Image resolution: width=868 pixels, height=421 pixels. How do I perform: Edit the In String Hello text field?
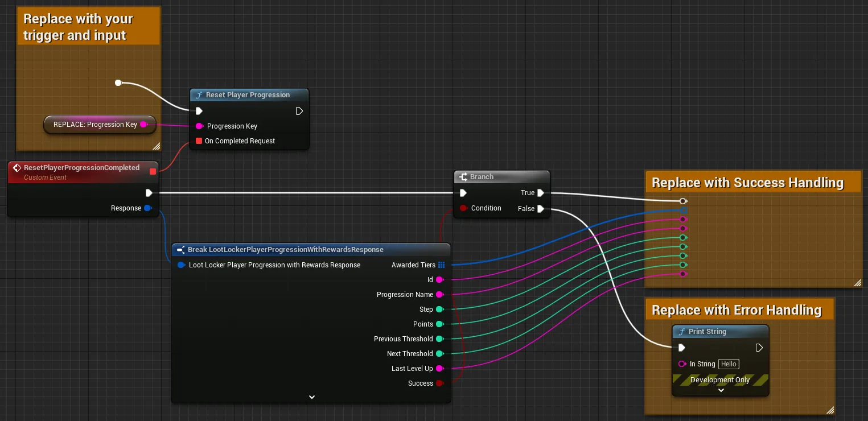729,364
